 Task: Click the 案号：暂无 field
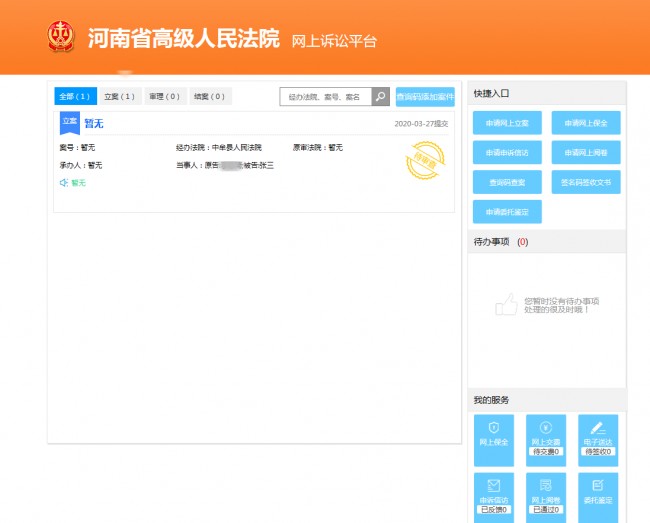click(78, 148)
